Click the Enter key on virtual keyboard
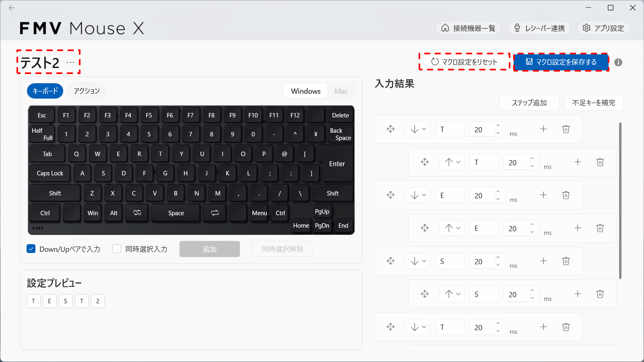This screenshot has width=644, height=362. click(x=337, y=164)
